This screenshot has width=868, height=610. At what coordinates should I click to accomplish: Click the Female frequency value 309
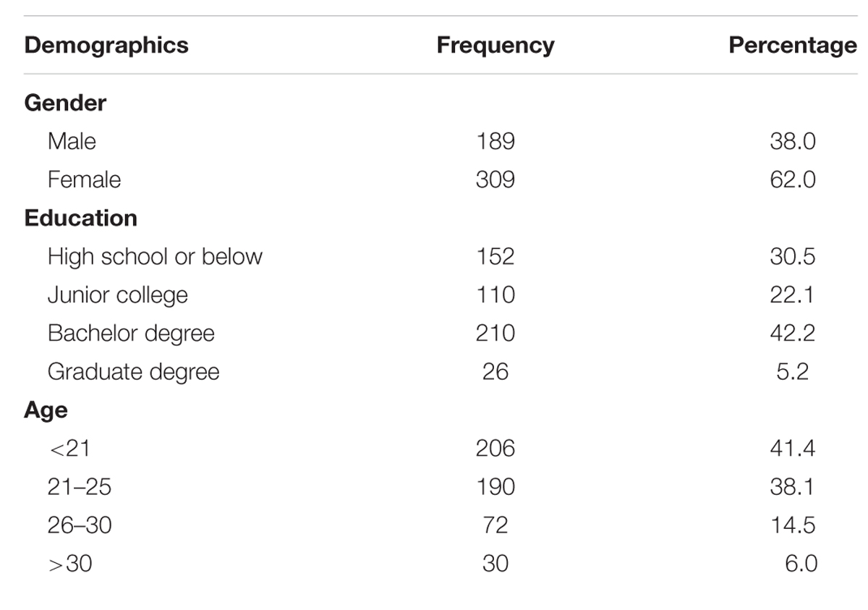click(x=495, y=179)
